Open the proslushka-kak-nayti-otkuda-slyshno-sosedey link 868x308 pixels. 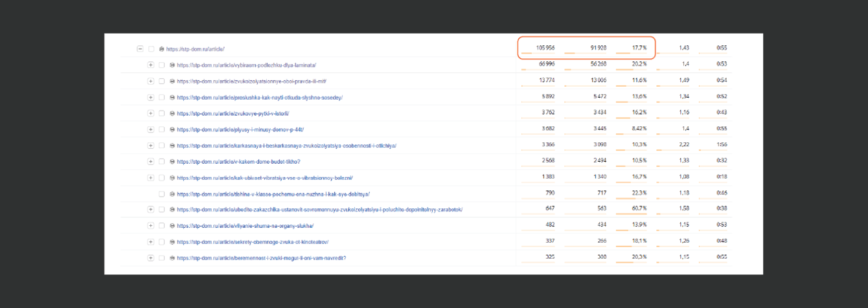click(259, 98)
